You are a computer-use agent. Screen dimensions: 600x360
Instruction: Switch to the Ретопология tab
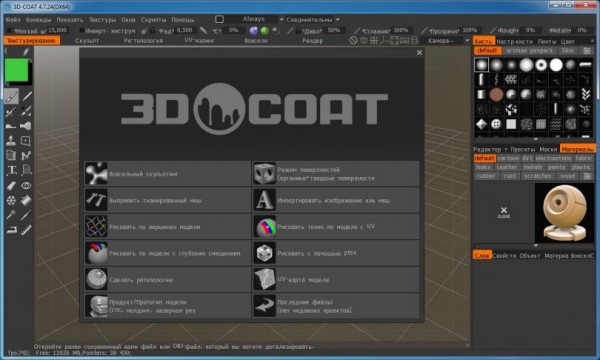click(x=143, y=41)
